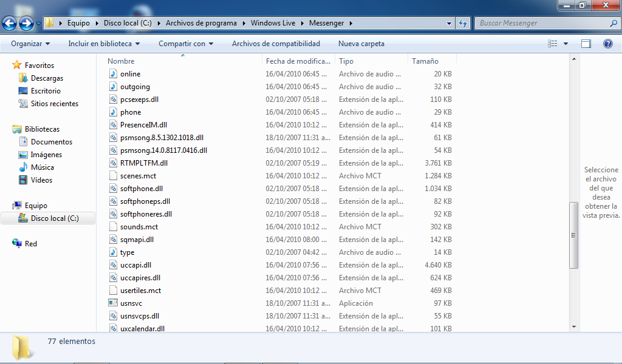The image size is (622, 364).
Task: Open the Organizar menu
Action: (30, 44)
